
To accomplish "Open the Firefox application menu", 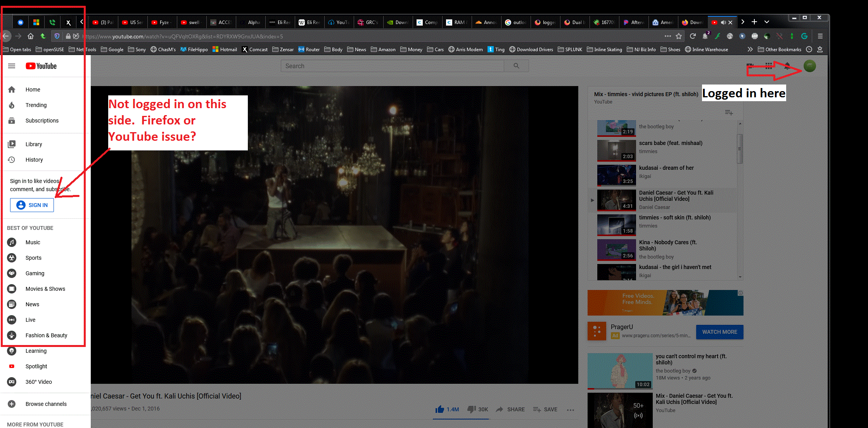I will [820, 36].
